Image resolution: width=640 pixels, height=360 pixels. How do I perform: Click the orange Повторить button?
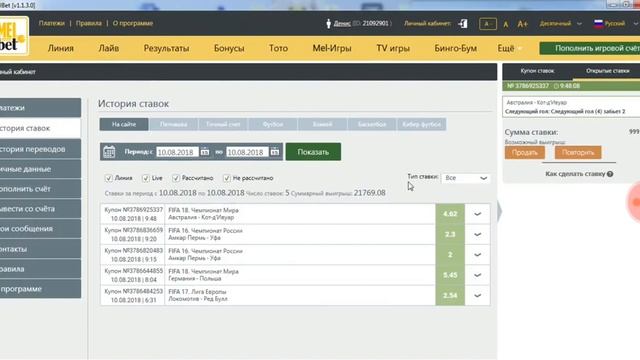578,153
